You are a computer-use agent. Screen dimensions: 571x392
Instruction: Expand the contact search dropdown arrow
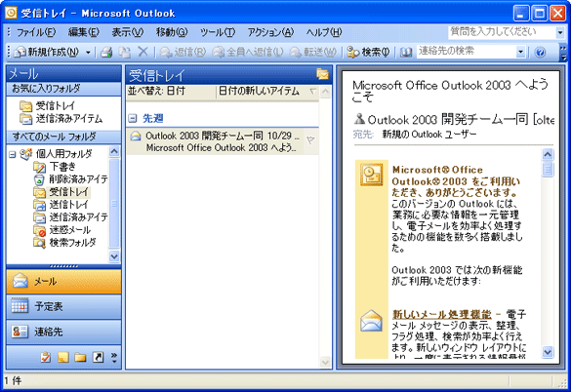click(x=521, y=53)
